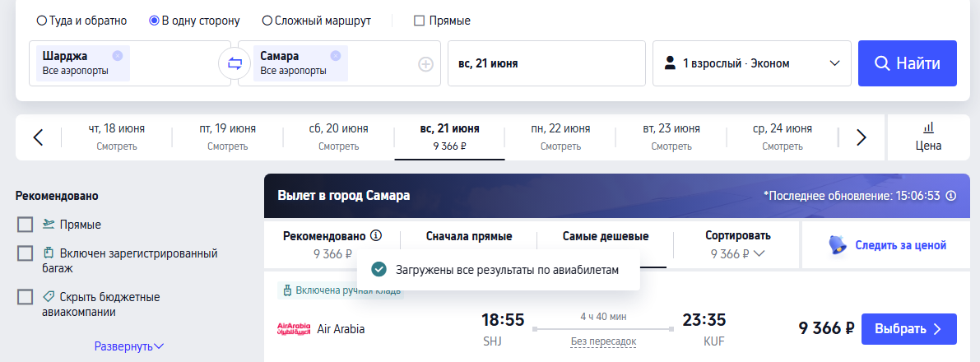
Task: Tick Скрыть бюджетные авиакомпании filter
Action: click(26, 297)
